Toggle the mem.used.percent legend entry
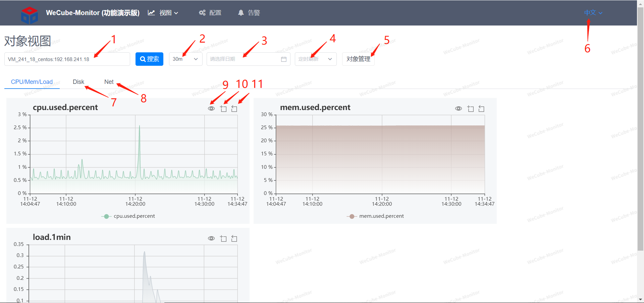644x303 pixels. (x=375, y=216)
